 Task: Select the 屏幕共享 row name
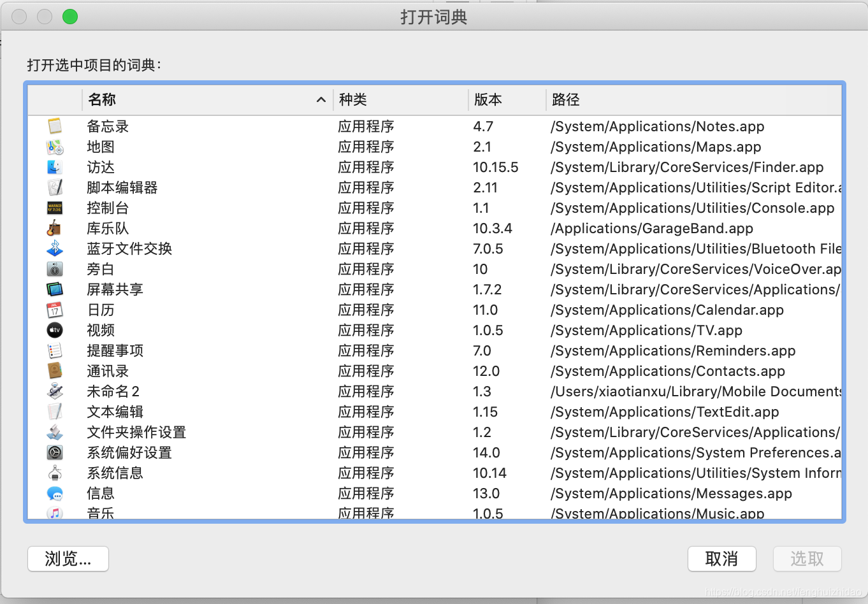point(115,289)
